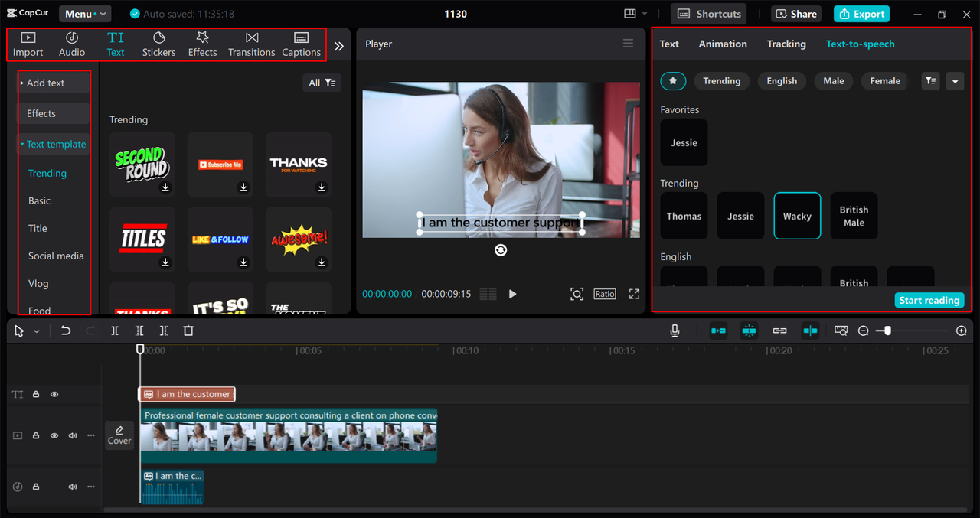Open audio track more options (three dots)

(x=91, y=487)
